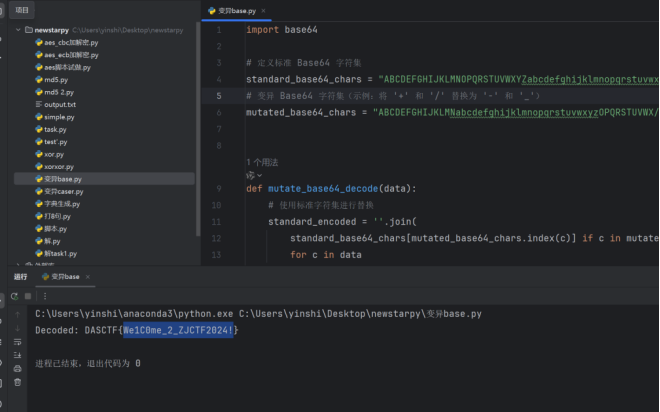The width and height of the screenshot is (660, 412).
Task: Click the up arrow in the console gutter
Action: click(x=17, y=314)
